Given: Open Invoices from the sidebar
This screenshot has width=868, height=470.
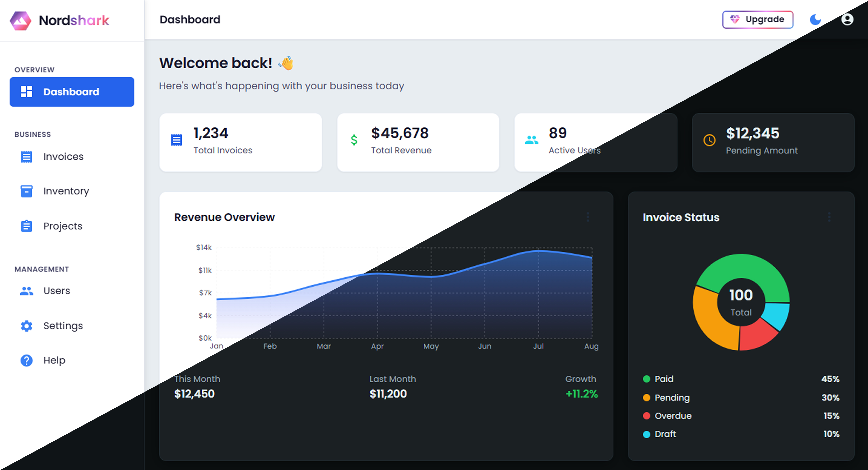Looking at the screenshot, I should coord(72,157).
